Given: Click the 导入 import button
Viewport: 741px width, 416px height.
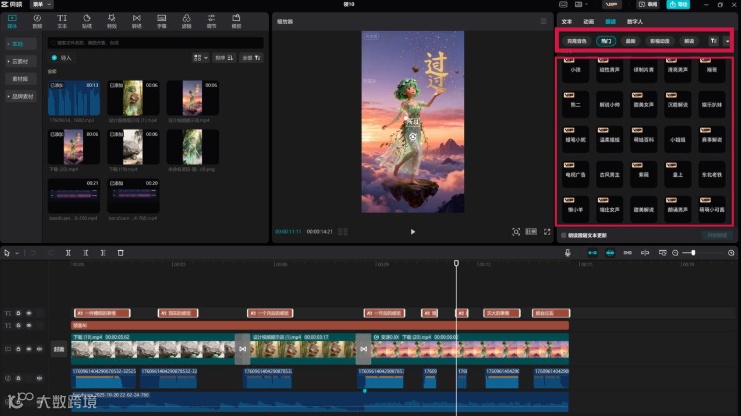Looking at the screenshot, I should [63, 58].
